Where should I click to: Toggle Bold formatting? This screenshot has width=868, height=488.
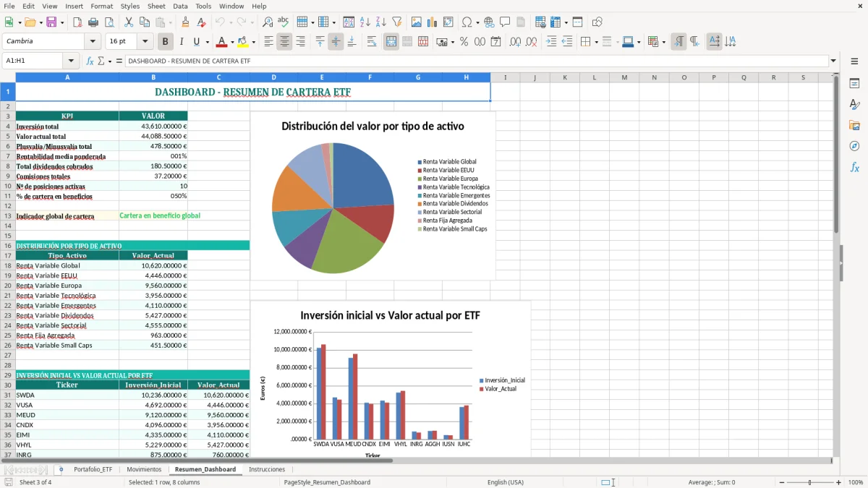click(165, 42)
